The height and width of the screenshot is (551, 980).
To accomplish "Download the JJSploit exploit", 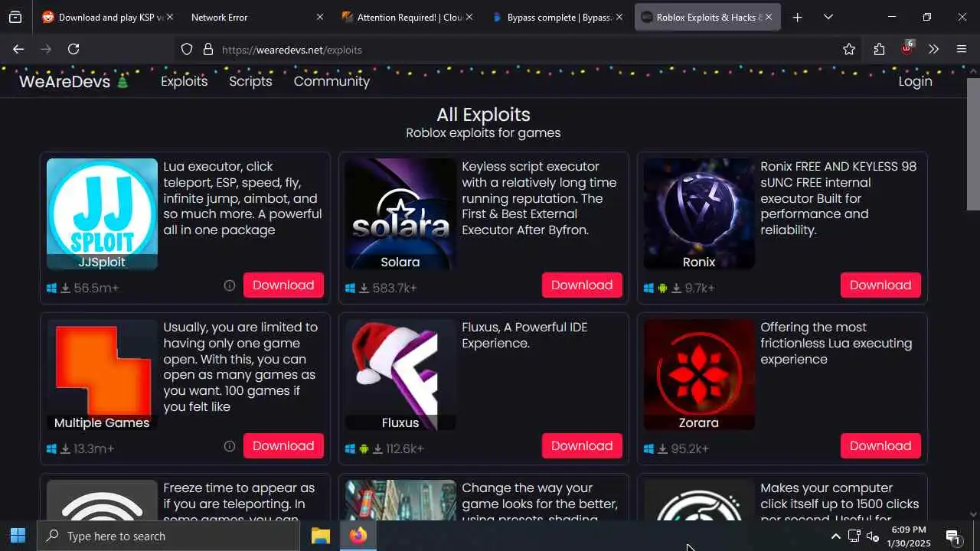I will tap(283, 285).
